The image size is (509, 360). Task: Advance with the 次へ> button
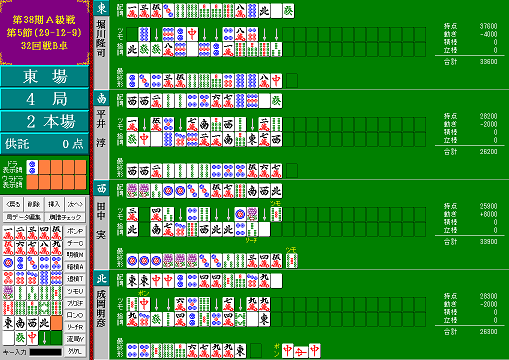pos(75,204)
